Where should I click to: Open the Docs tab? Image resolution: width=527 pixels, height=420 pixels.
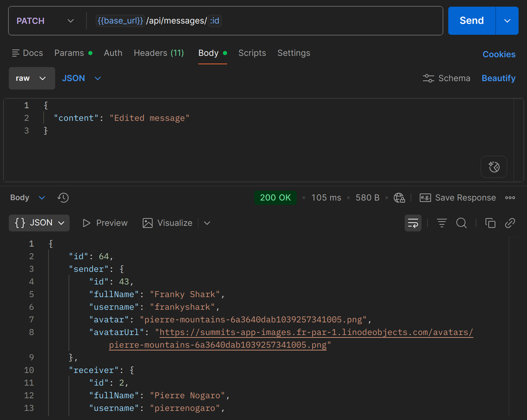coord(27,53)
